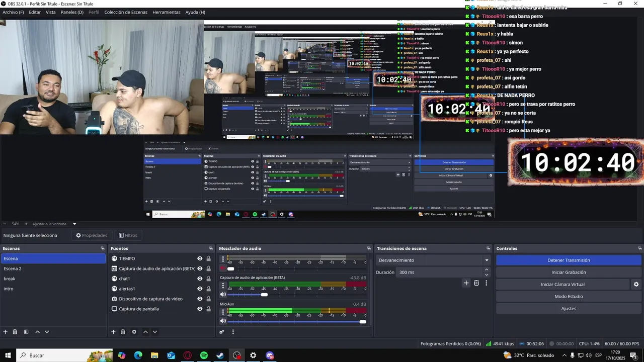The width and height of the screenshot is (644, 362).
Task: Open the Archivo menu
Action: 13,12
